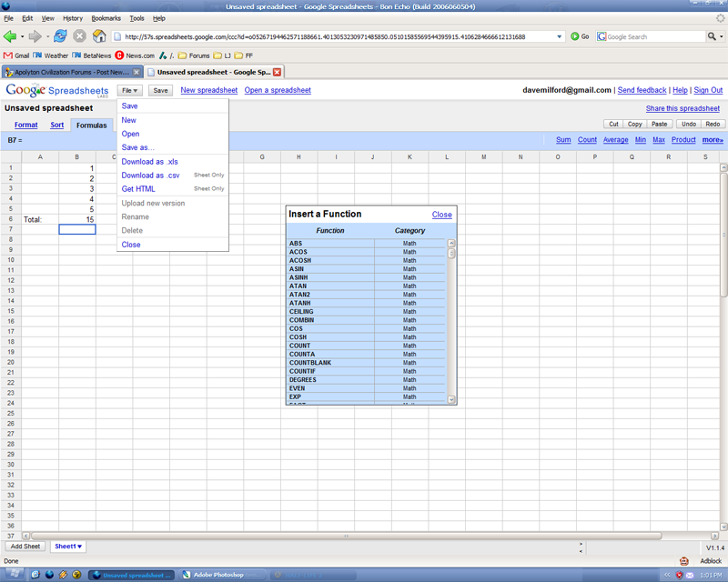Open the slash-dot bookmark icon
The image size is (728, 582).
pos(167,55)
